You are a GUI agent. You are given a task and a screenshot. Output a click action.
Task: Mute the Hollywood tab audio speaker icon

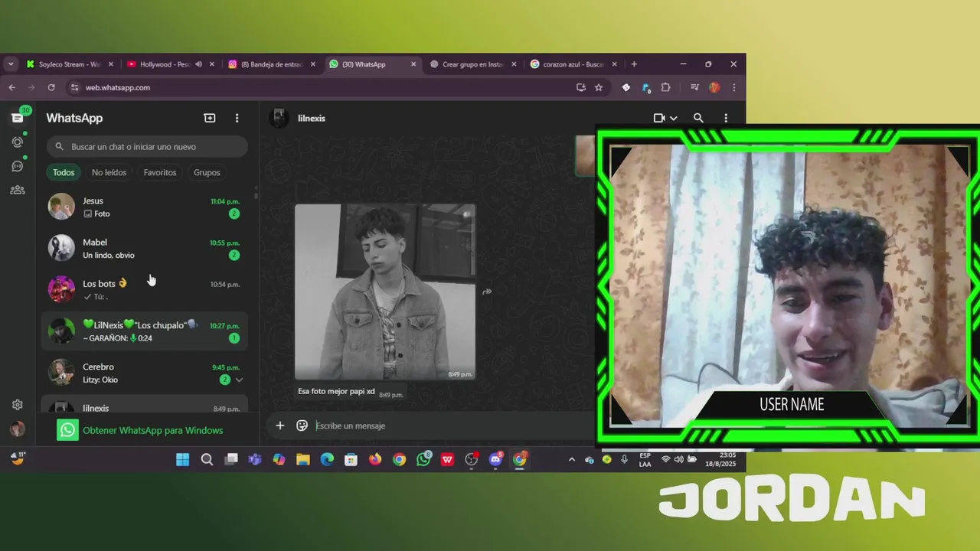(x=198, y=64)
